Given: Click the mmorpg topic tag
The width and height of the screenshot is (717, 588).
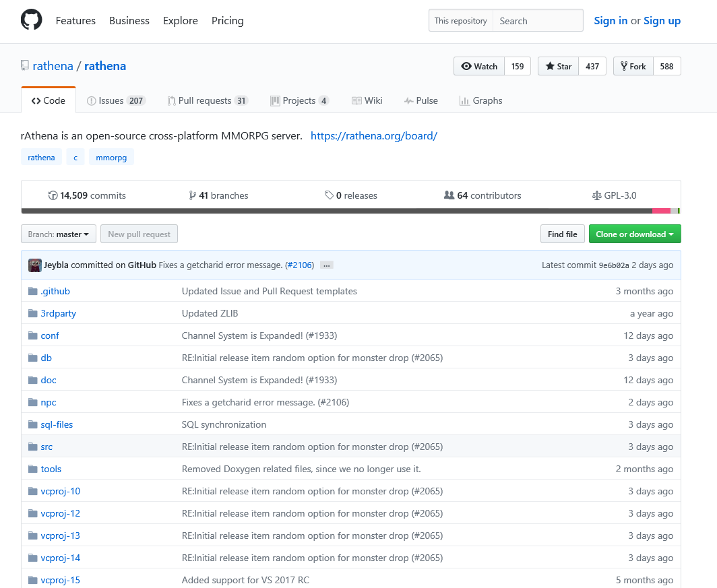Looking at the screenshot, I should click(x=111, y=157).
